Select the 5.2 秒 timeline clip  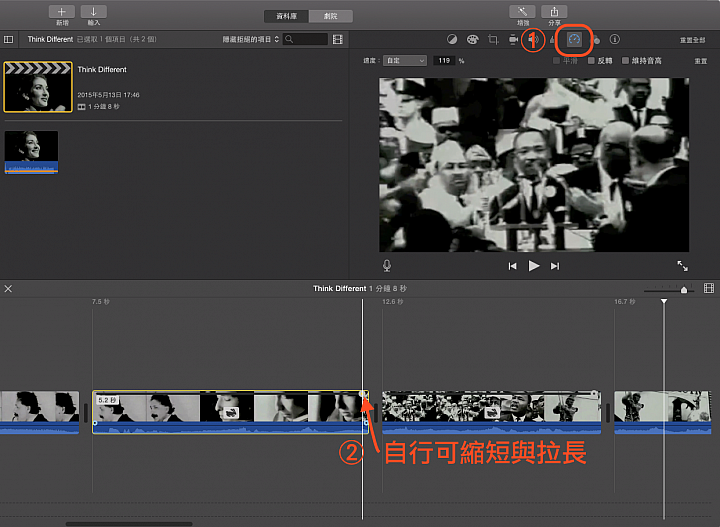pos(230,412)
